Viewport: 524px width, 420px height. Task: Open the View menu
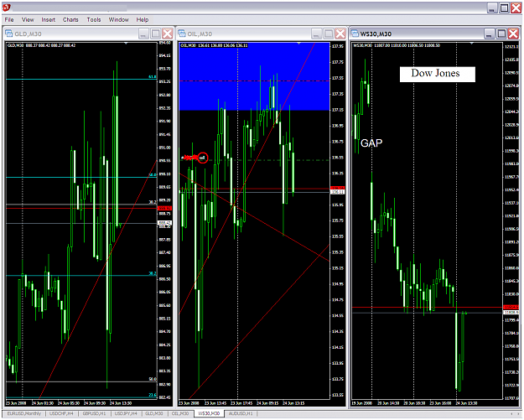click(28, 20)
